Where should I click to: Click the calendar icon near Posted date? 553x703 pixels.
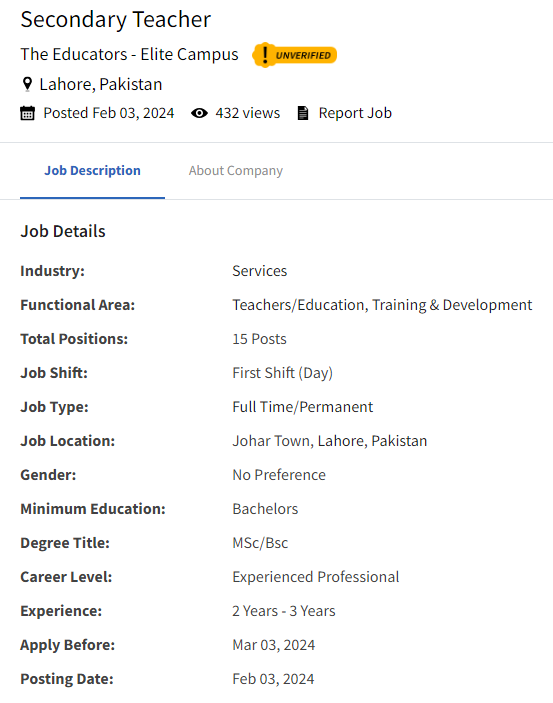tap(27, 113)
